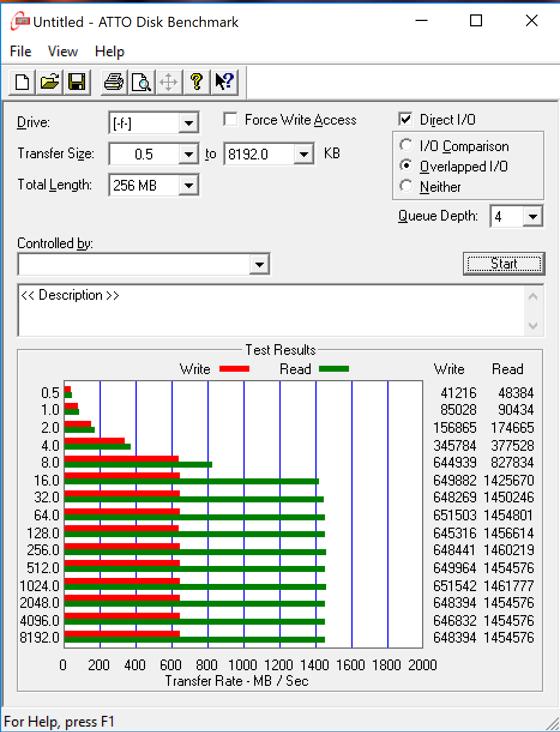This screenshot has height=732, width=560.
Task: Expand the Queue Depth dropdown
Action: (x=532, y=216)
